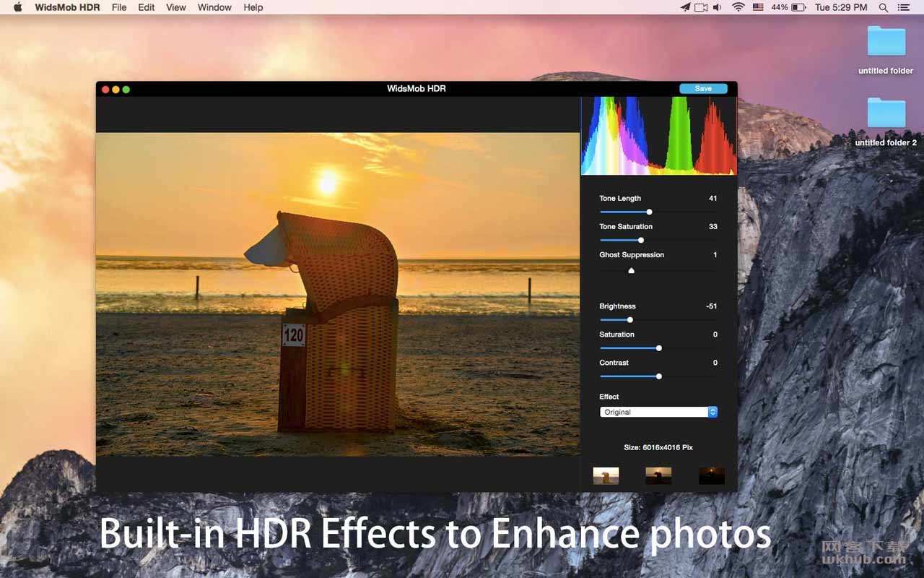924x578 pixels.
Task: Open the Effect dropdown set to Original
Action: 658,412
